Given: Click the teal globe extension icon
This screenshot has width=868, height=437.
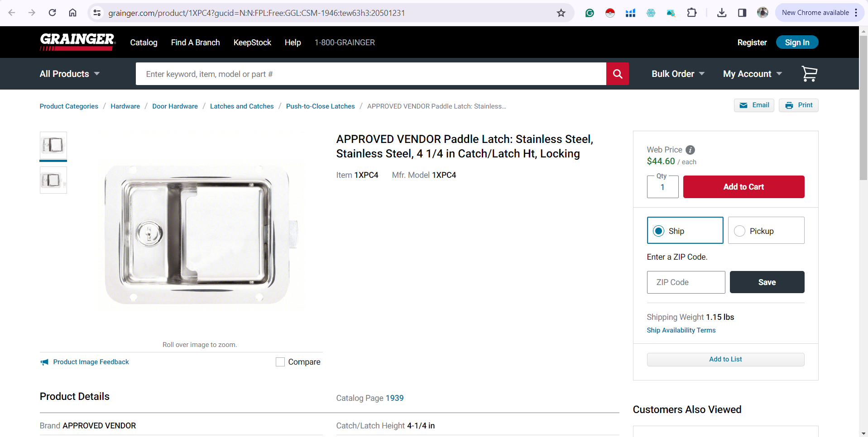Looking at the screenshot, I should point(651,13).
